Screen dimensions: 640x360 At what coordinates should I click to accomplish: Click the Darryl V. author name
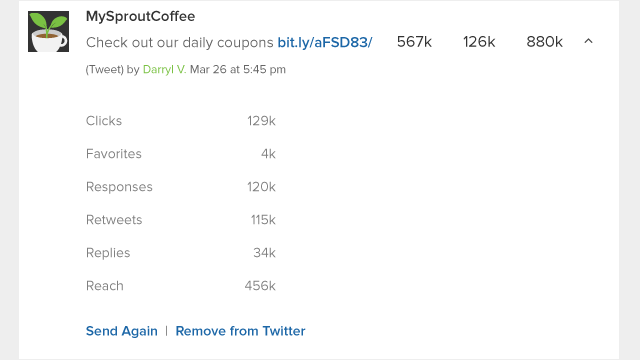pos(164,69)
